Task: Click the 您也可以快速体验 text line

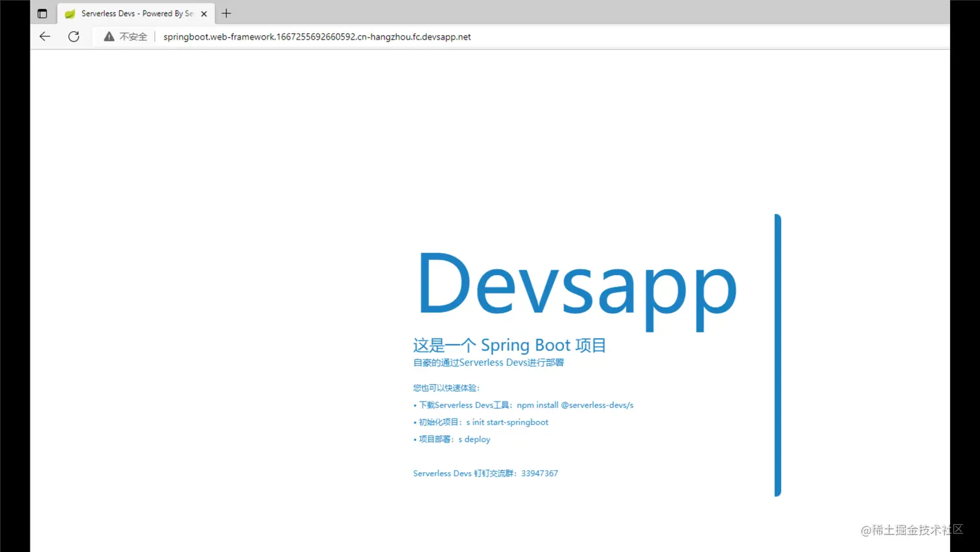Action: [446, 387]
